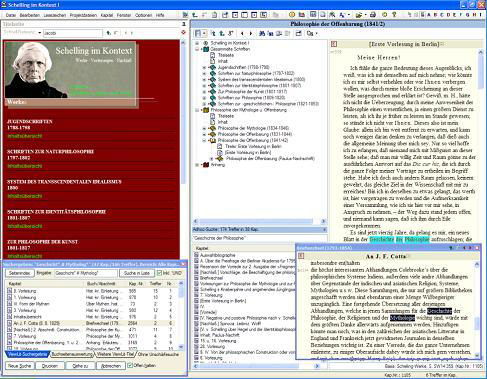The width and height of the screenshot is (487, 379).
Task: Click the first window-layout icon in main toolbar
Action: coord(235,15)
